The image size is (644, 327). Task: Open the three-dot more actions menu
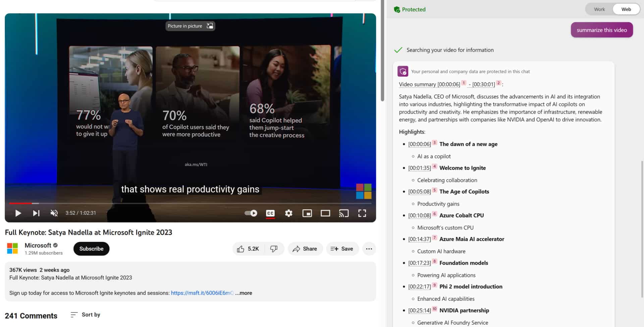[x=369, y=249]
